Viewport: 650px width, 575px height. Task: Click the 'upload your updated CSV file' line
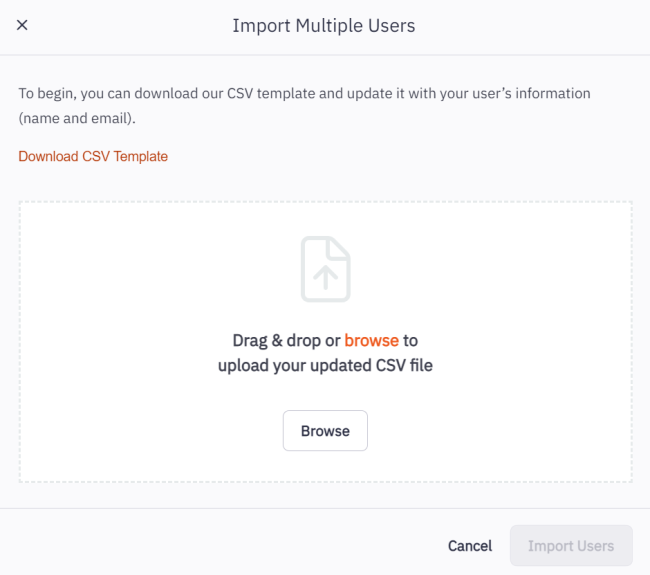325,365
